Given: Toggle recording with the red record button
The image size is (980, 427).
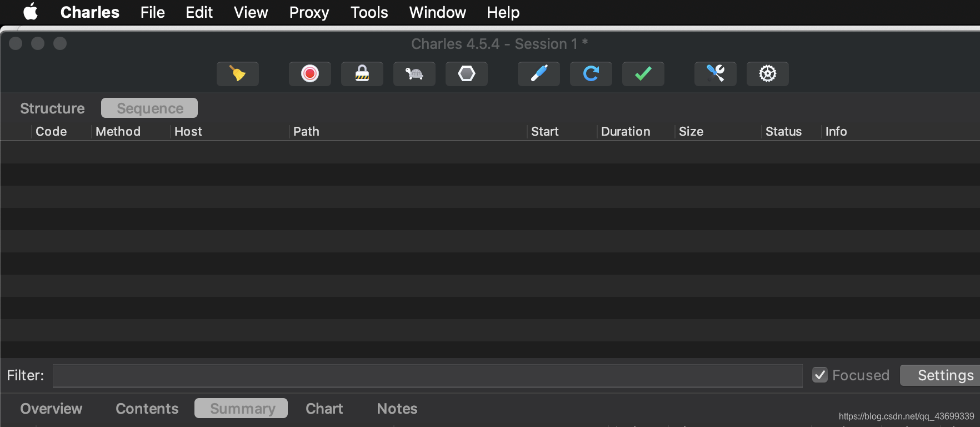Looking at the screenshot, I should coord(310,73).
